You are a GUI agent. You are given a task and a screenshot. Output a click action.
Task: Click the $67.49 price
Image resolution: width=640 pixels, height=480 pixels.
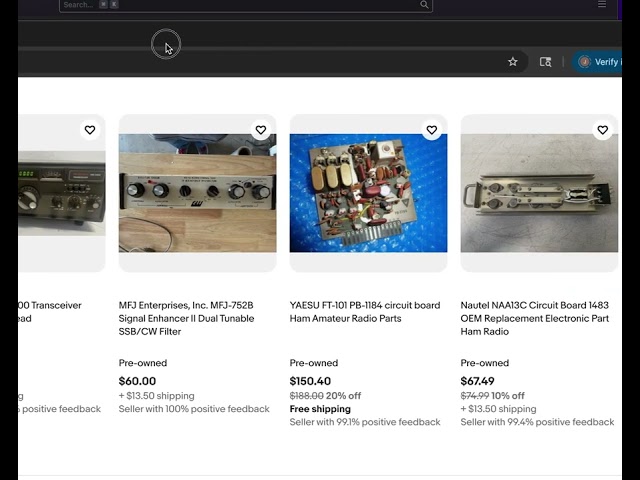[x=478, y=381]
